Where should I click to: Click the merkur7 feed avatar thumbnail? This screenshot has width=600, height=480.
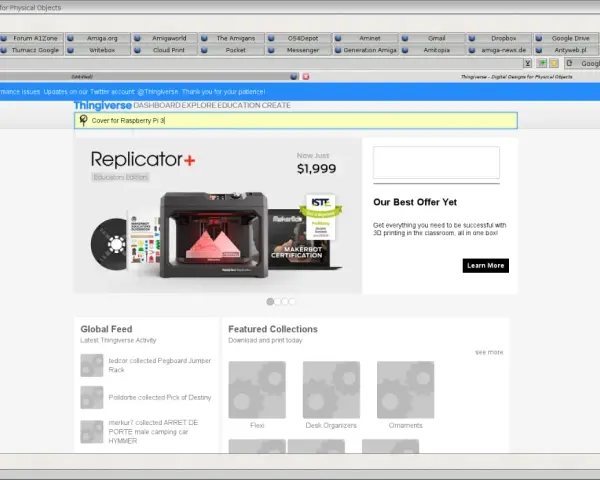point(92,432)
